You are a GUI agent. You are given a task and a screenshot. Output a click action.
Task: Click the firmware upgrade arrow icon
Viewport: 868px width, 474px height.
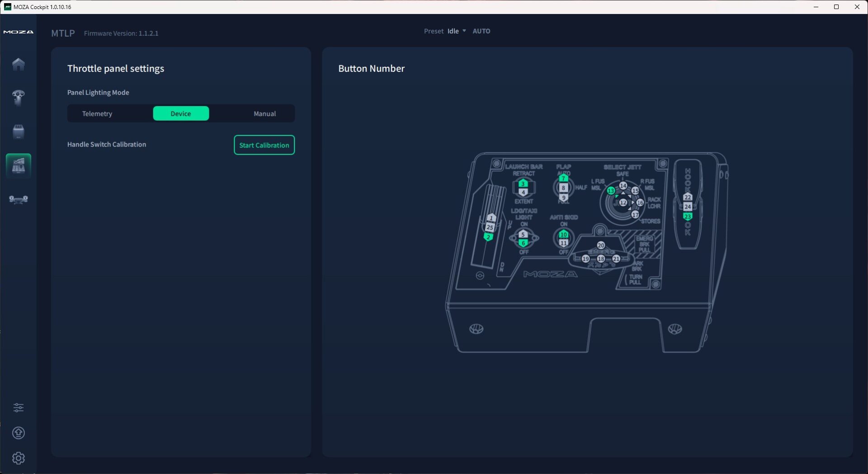19,433
